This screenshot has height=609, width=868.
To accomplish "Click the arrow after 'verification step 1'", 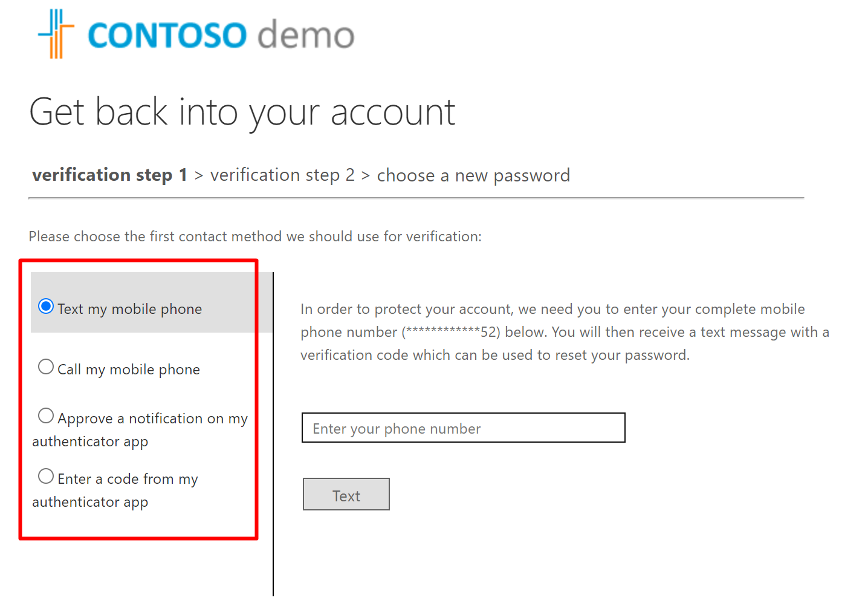I will point(199,176).
